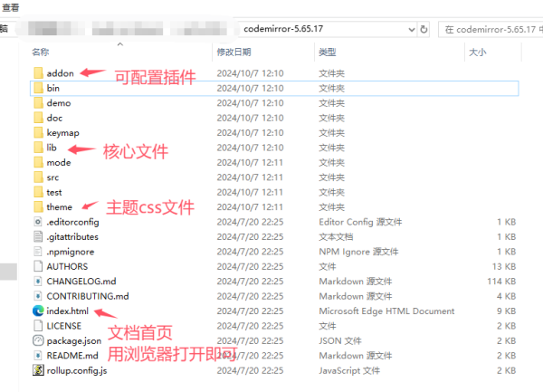The width and height of the screenshot is (543, 392).
Task: Select the README.md file icon
Action: (x=38, y=356)
